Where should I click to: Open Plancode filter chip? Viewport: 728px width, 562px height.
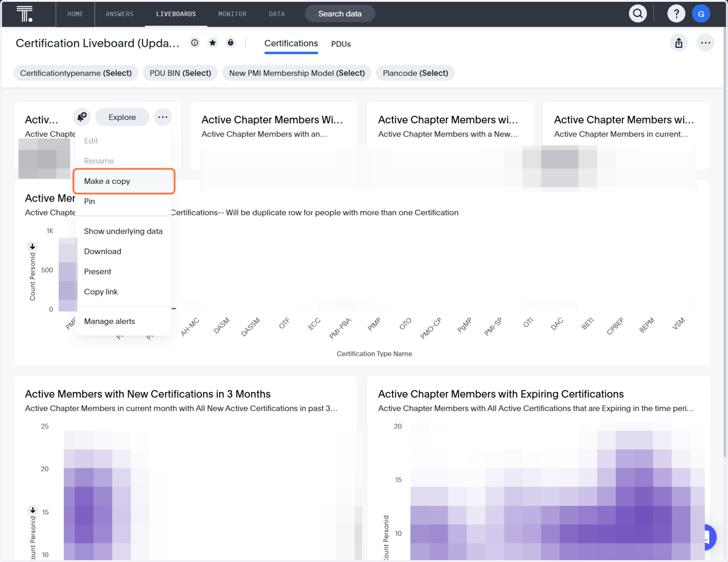click(x=416, y=73)
